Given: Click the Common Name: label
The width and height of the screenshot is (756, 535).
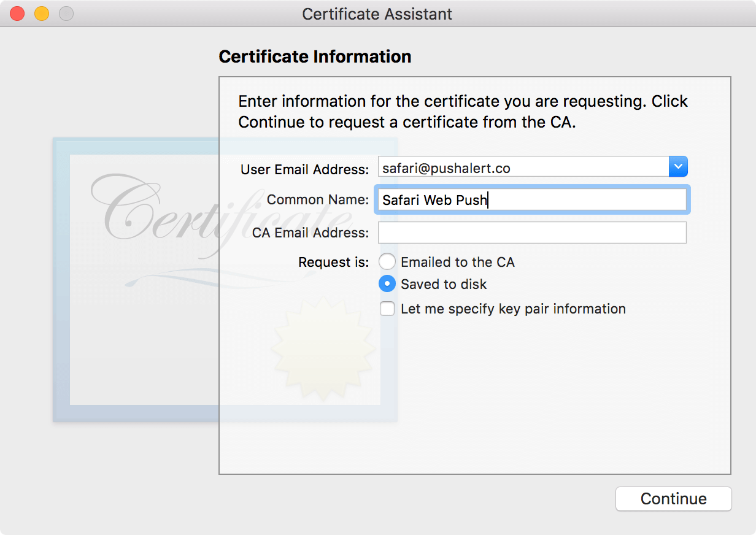Looking at the screenshot, I should [318, 199].
